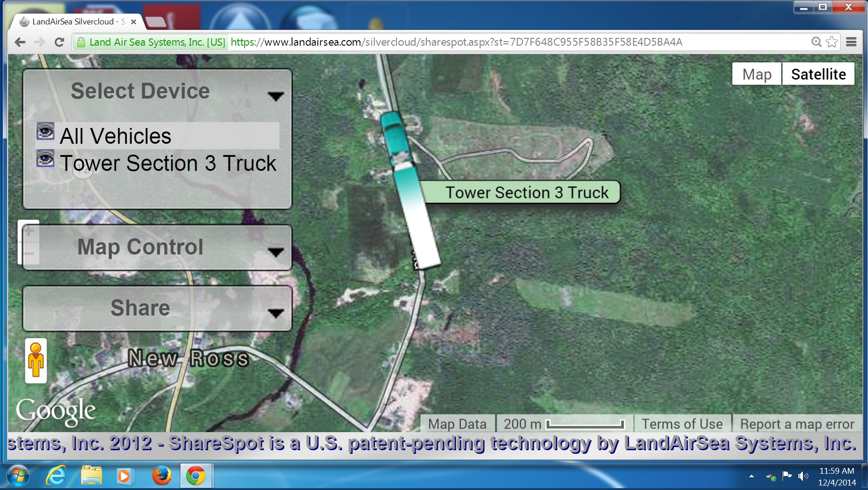Click Report a map error link
Viewport: 868px width, 490px height.
(x=797, y=424)
